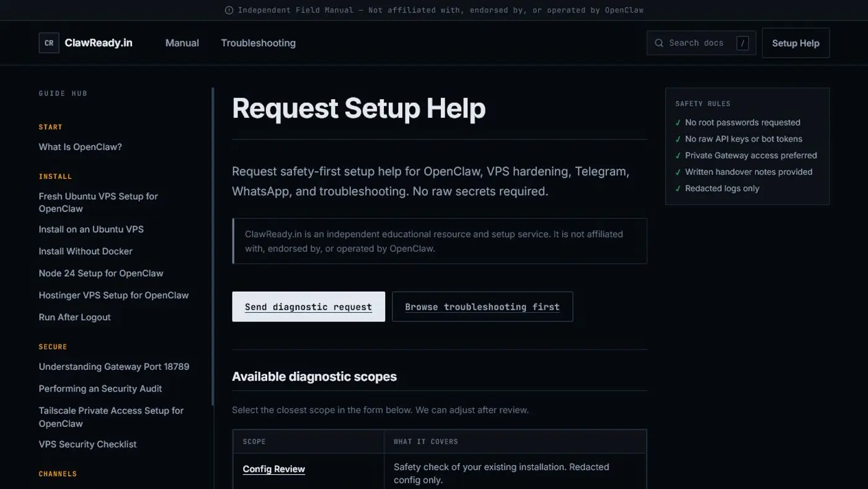Click the Independent Field Manual banner text

click(441, 10)
